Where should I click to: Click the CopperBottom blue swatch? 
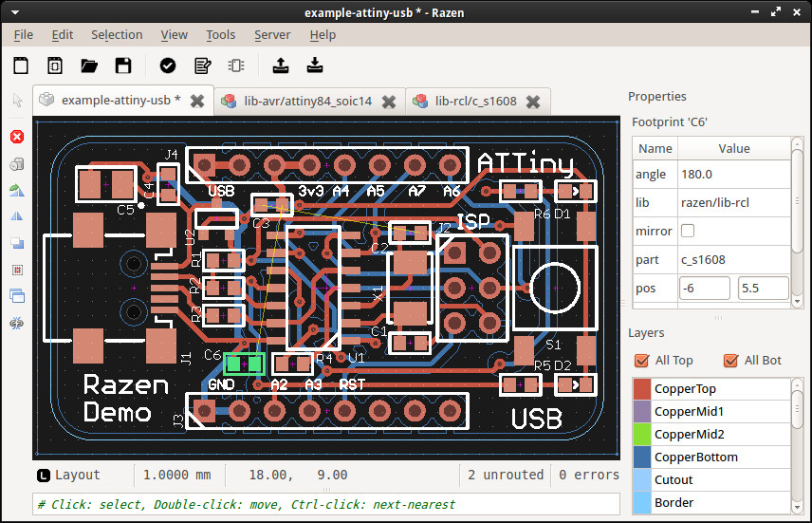642,458
